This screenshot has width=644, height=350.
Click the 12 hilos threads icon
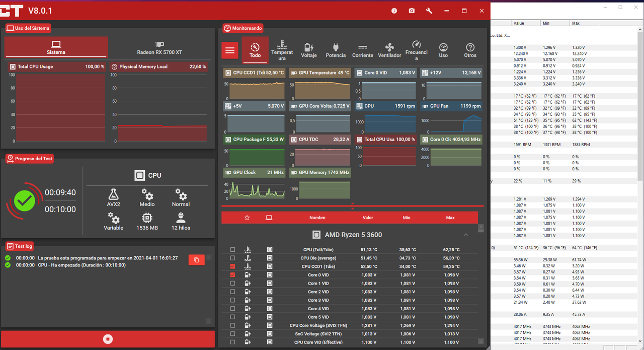coord(181,218)
